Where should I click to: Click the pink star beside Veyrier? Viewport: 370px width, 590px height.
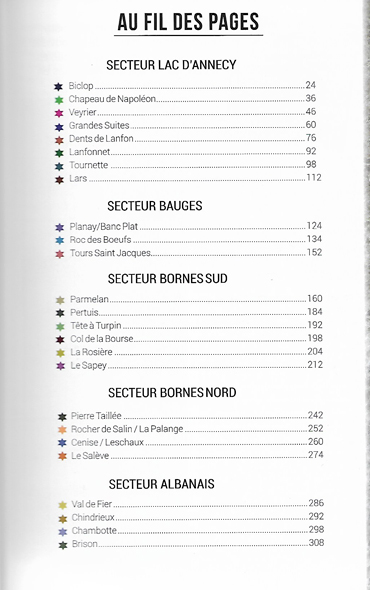pos(59,113)
